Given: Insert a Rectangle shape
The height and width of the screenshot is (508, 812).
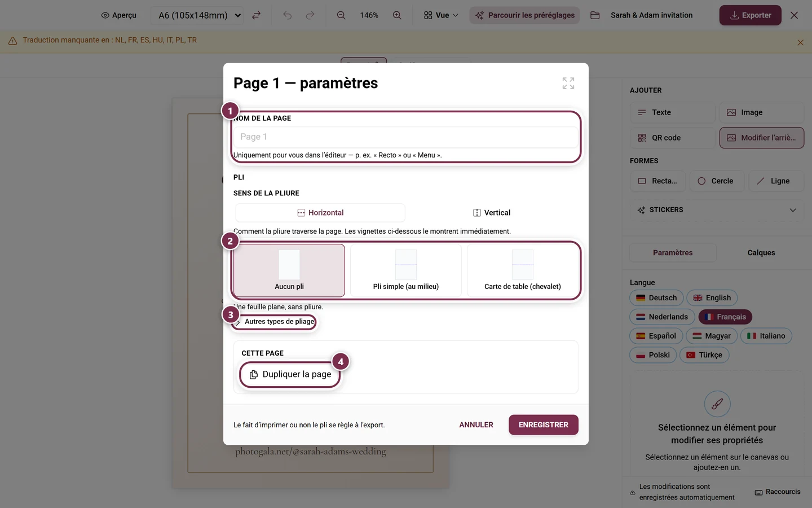Looking at the screenshot, I should (657, 181).
